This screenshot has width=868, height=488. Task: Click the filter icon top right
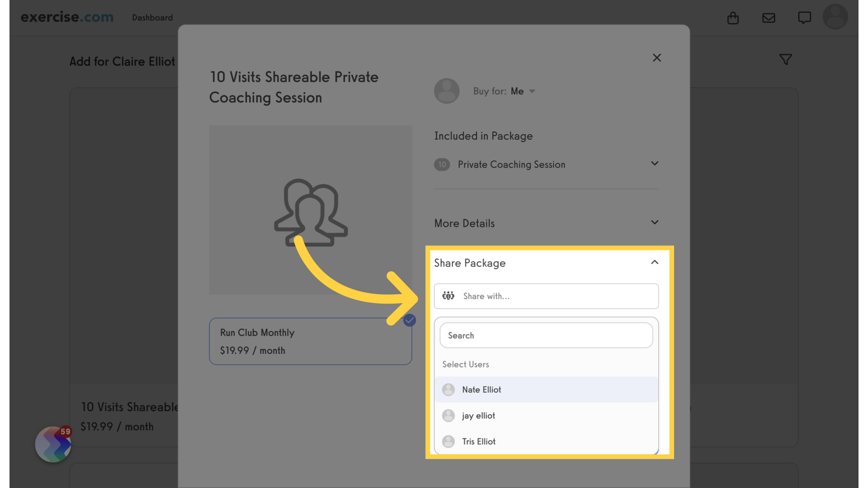pyautogui.click(x=786, y=59)
